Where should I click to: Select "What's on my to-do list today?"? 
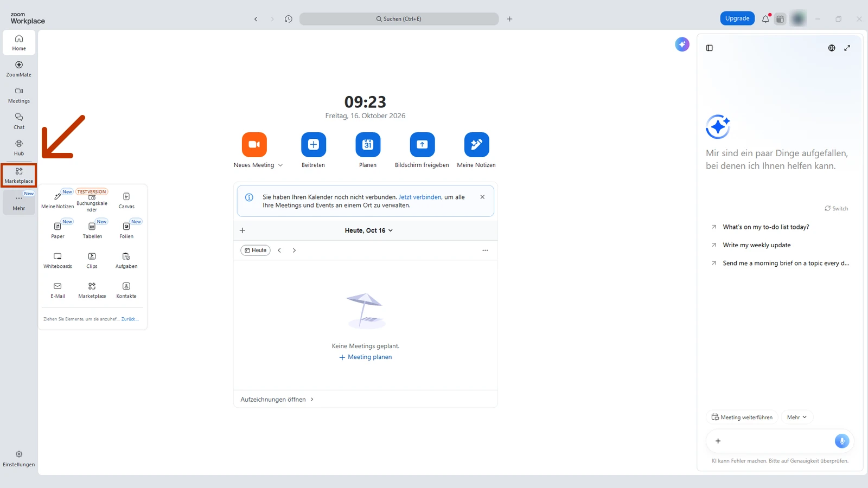point(766,227)
